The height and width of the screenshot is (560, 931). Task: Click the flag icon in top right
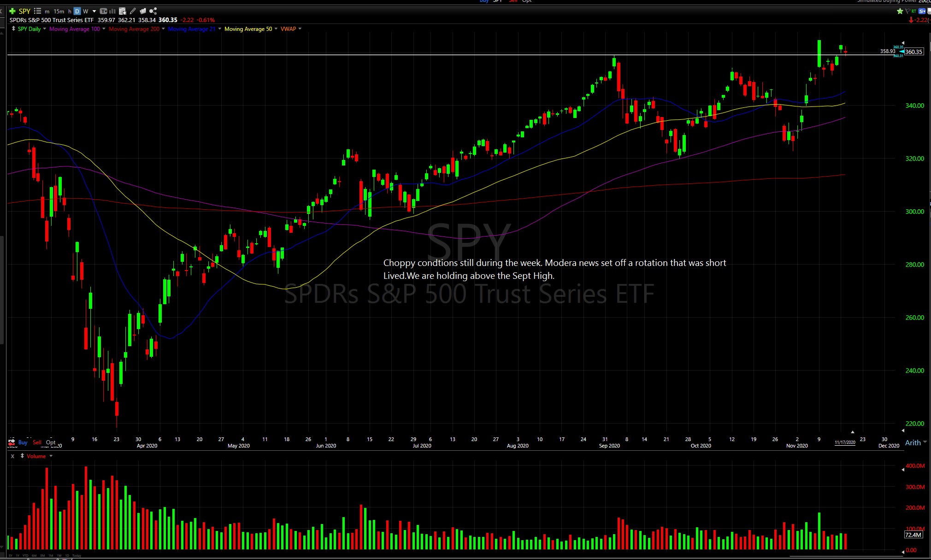[x=907, y=11]
